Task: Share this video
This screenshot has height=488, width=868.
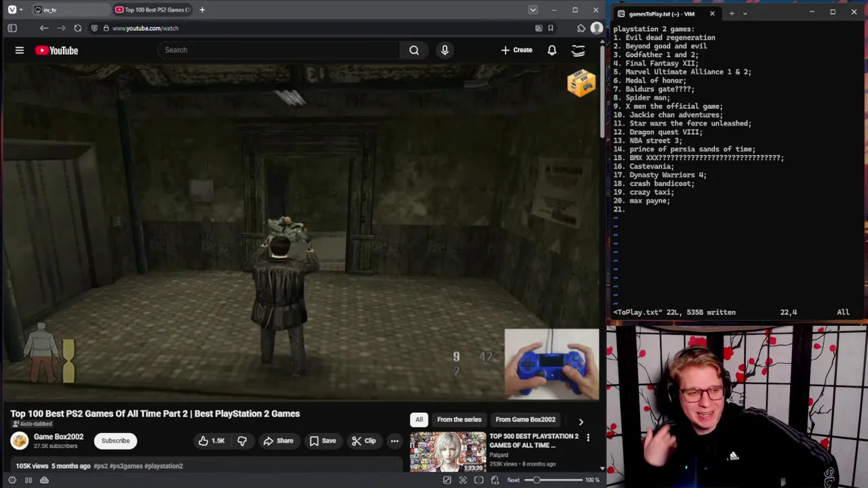Action: point(279,441)
